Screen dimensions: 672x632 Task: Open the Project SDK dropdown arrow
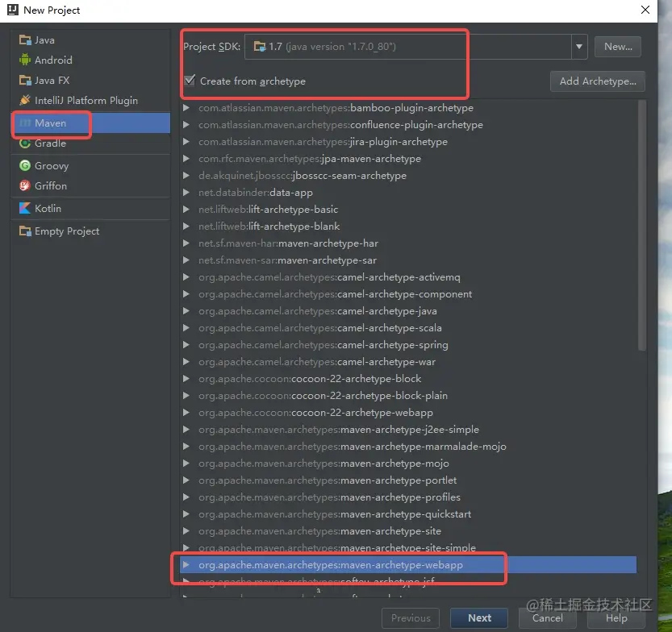[x=579, y=46]
